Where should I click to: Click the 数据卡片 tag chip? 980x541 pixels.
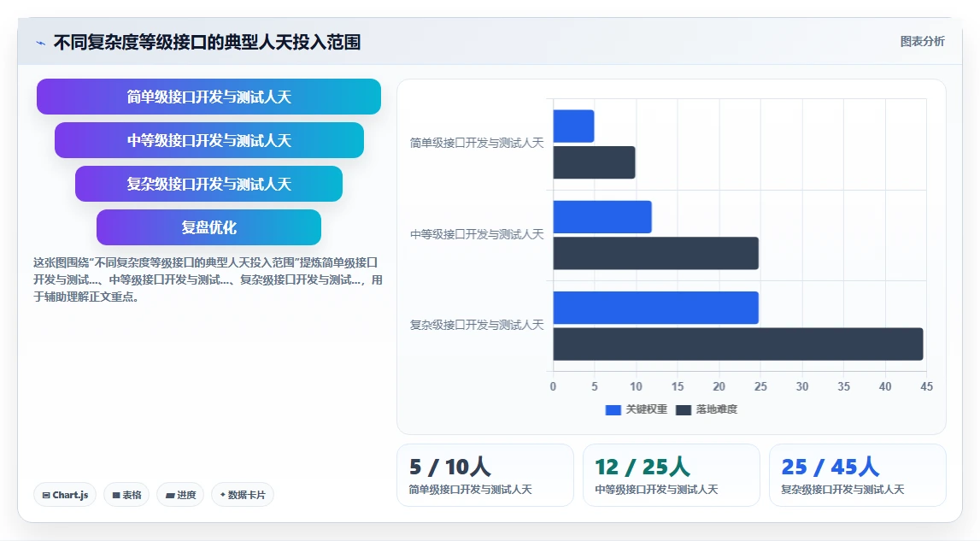coord(243,495)
